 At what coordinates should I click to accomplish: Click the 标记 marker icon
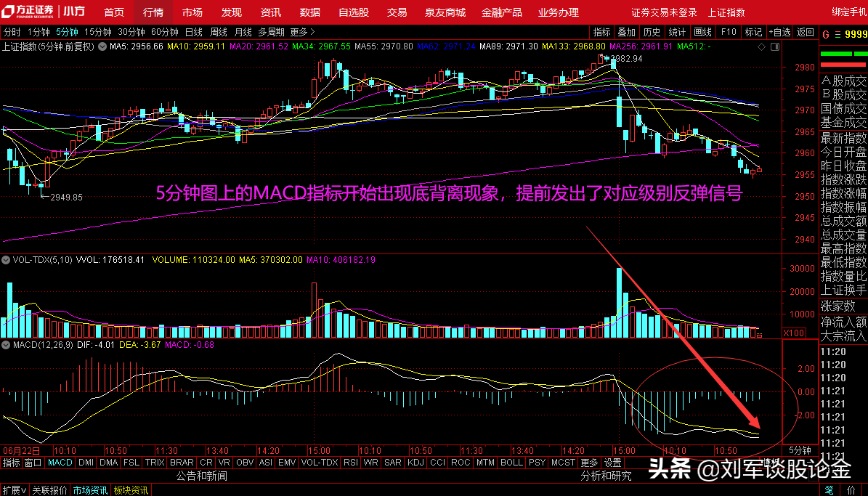pyautogui.click(x=753, y=32)
